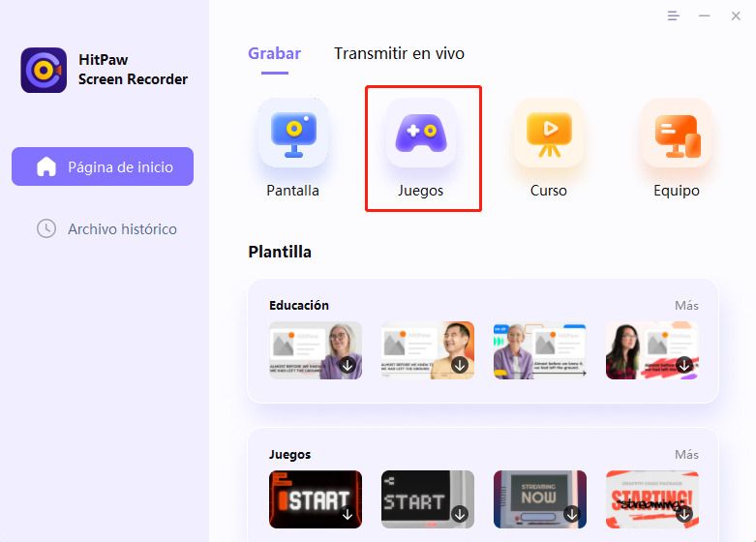Open the hamburger menu in title bar
This screenshot has height=542, width=756.
674,15
